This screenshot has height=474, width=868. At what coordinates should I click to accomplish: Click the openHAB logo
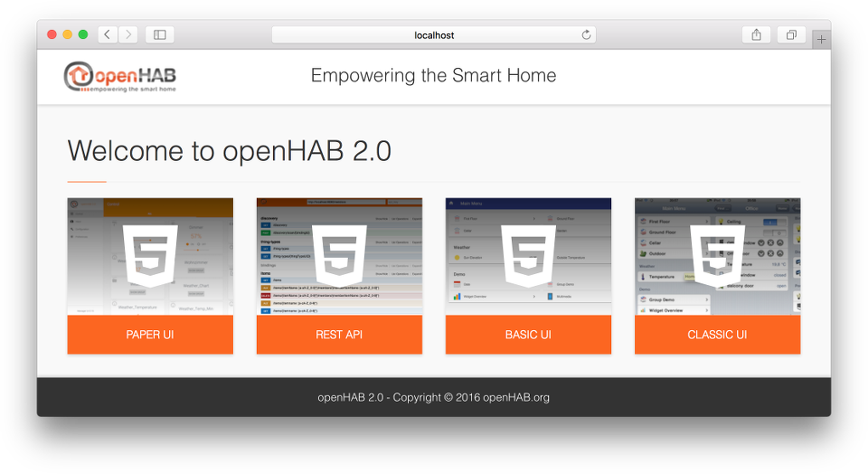[120, 76]
